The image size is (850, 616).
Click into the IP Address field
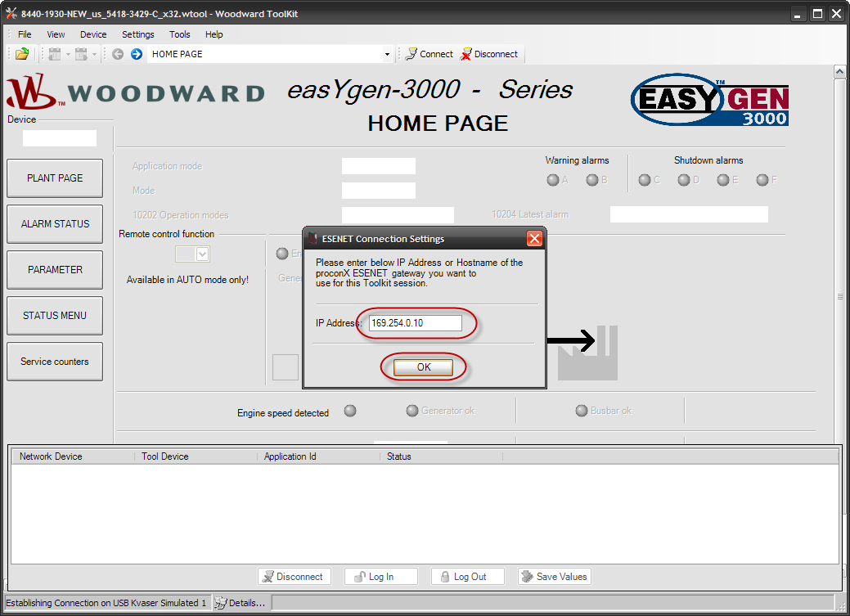[416, 322]
